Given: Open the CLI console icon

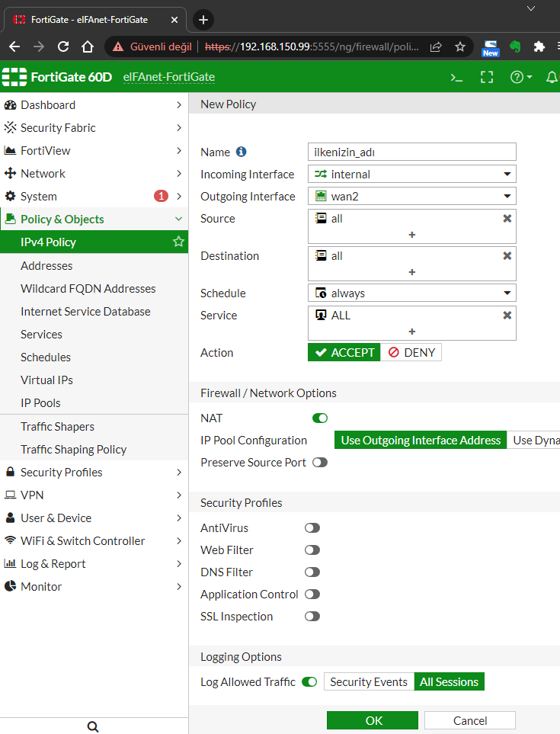Looking at the screenshot, I should tap(456, 77).
